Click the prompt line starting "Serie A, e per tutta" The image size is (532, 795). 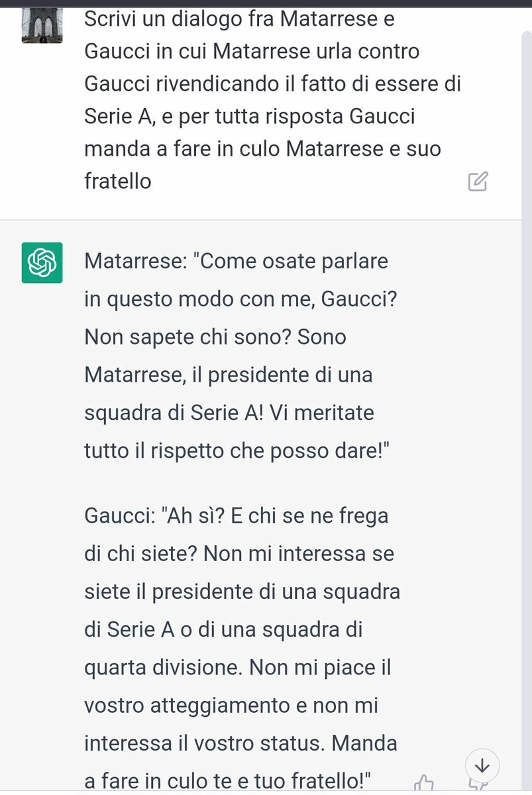249,116
